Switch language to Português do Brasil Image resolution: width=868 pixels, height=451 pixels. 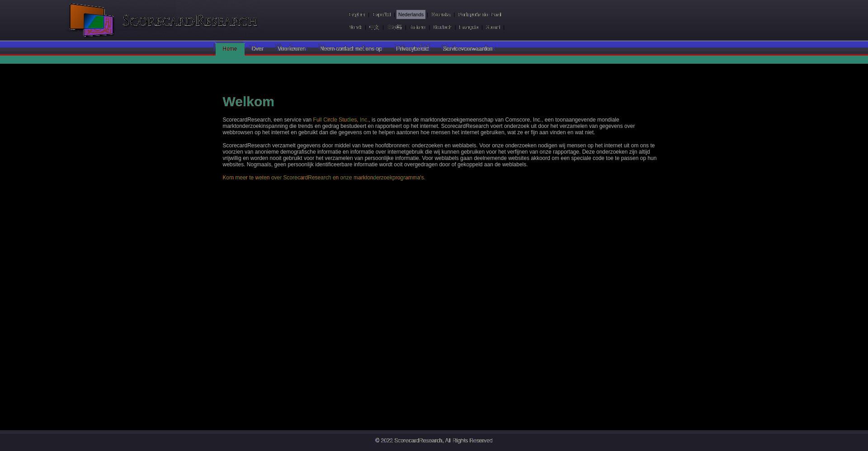[x=480, y=14]
